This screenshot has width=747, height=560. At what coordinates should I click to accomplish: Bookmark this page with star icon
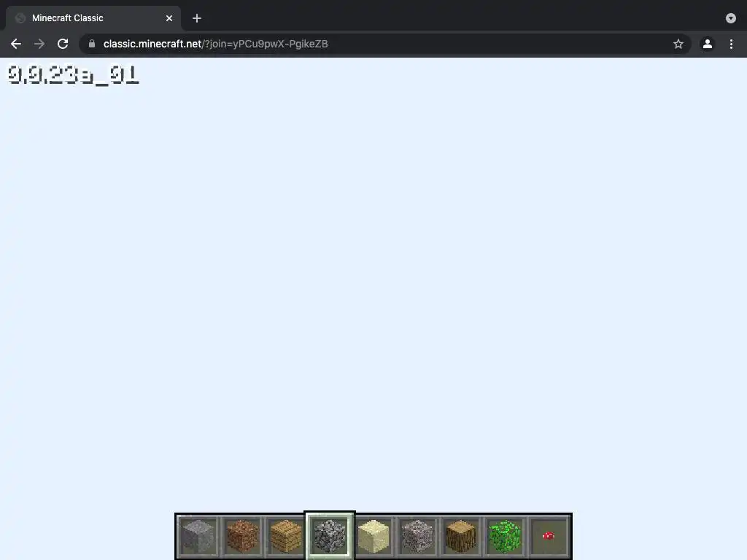pyautogui.click(x=678, y=44)
